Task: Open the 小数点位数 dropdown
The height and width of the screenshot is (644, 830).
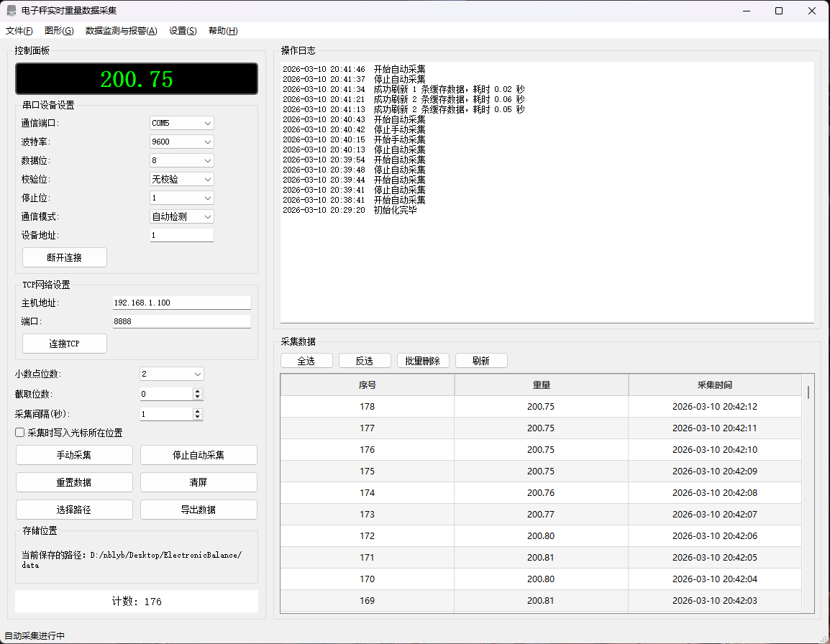Action: click(171, 374)
